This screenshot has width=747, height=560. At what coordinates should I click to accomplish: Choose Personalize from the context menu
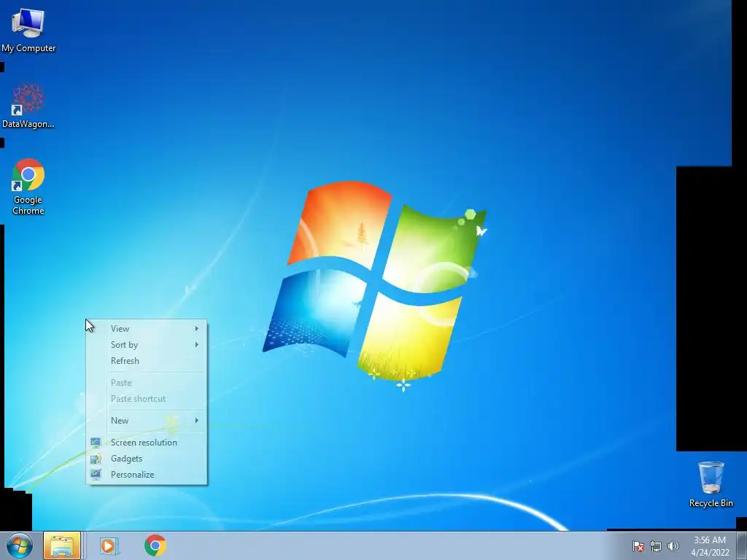(147, 475)
